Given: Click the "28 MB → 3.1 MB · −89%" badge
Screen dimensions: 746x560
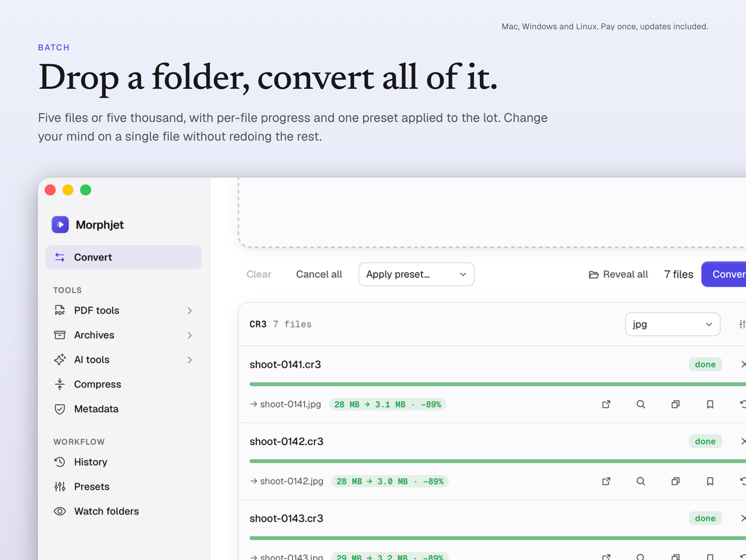Looking at the screenshot, I should click(x=388, y=404).
